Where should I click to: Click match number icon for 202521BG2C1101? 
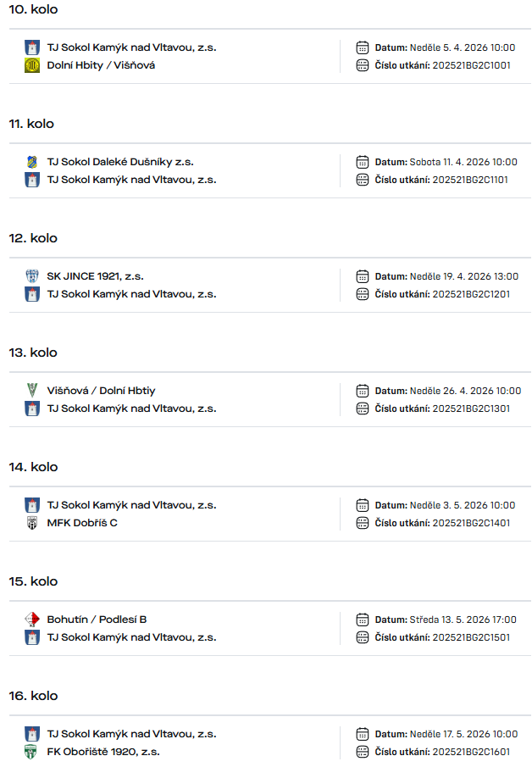click(x=363, y=180)
